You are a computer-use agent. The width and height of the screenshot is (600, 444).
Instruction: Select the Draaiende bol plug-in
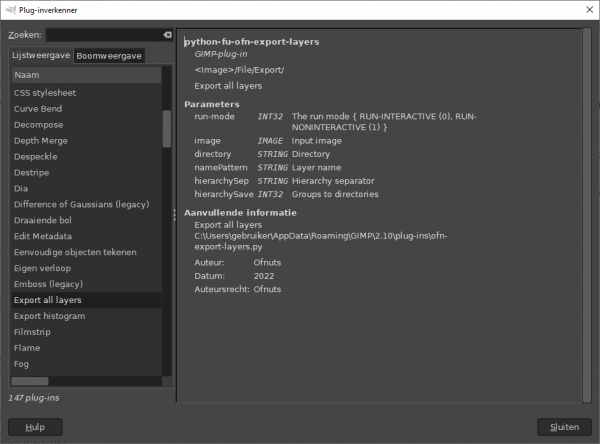(x=86, y=220)
